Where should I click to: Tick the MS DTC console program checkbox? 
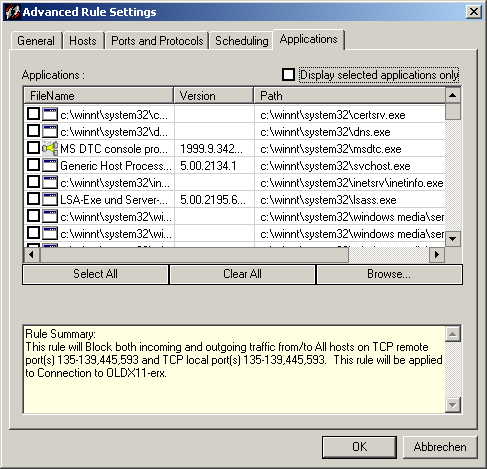tap(33, 148)
